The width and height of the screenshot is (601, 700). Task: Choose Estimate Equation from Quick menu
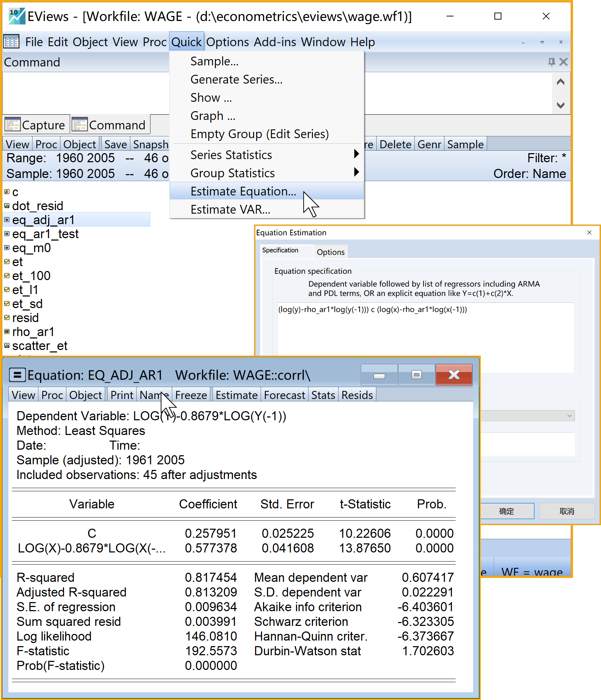point(243,191)
